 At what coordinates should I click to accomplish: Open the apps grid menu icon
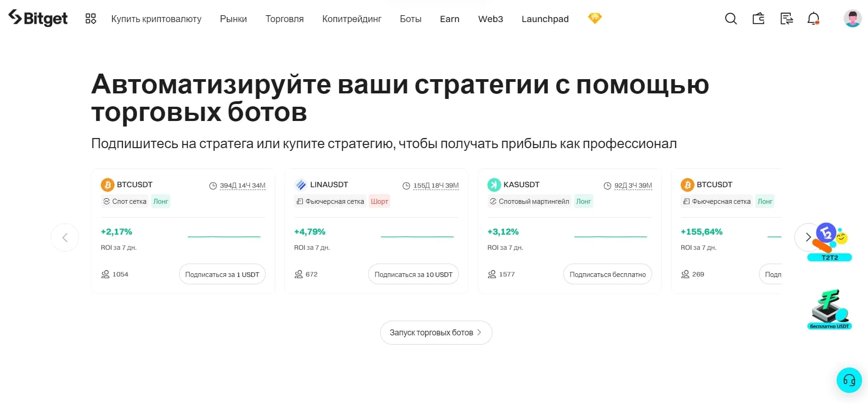(91, 19)
